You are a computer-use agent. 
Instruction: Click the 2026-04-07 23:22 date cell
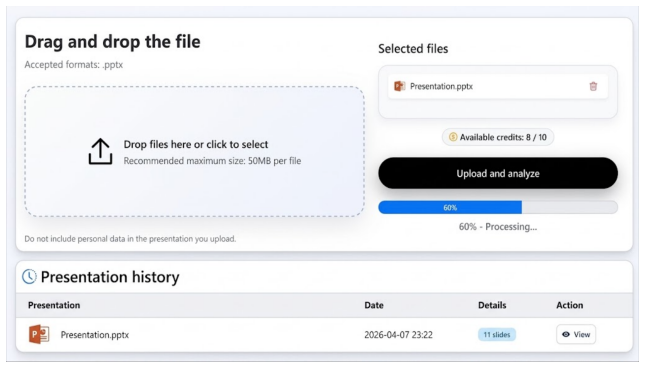click(398, 335)
